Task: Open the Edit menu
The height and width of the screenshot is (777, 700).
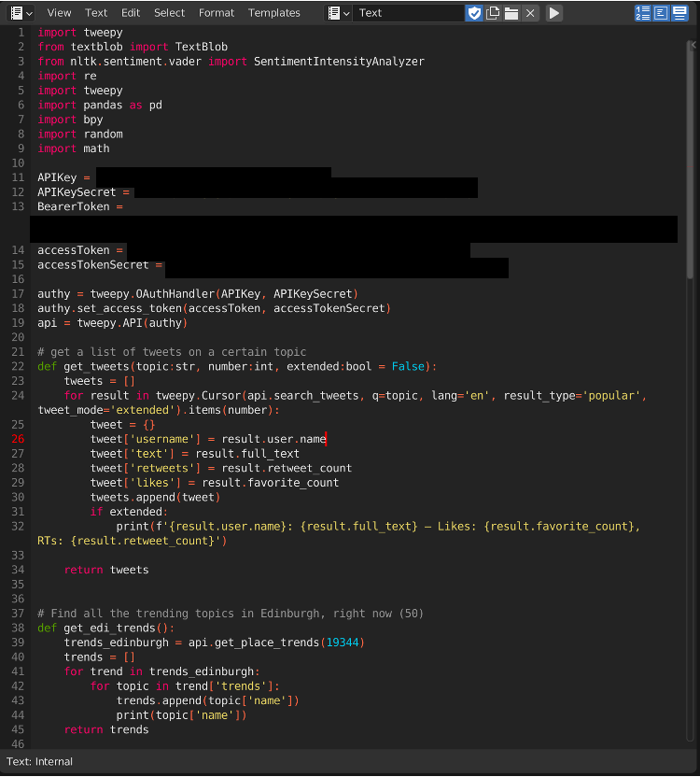Action: 131,13
